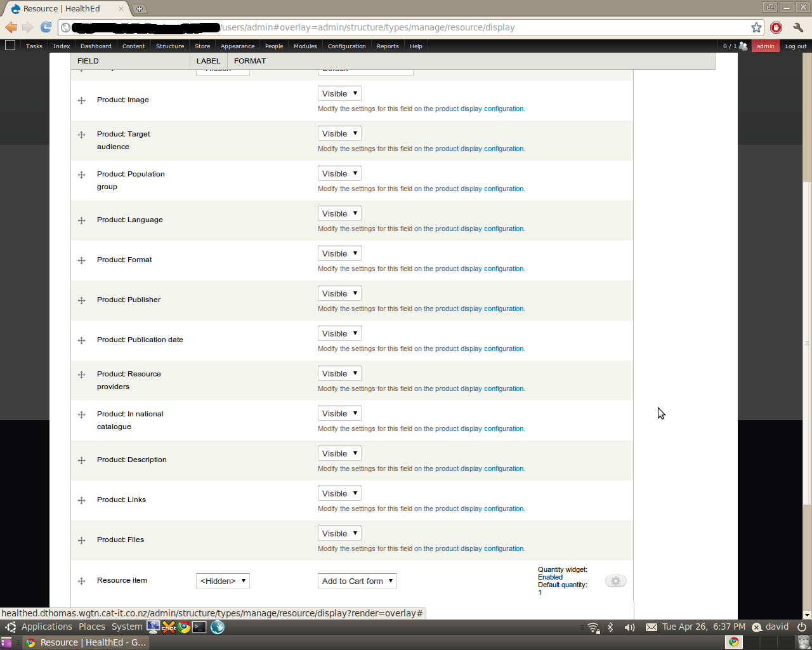Open the Modules admin menu item
Image resolution: width=812 pixels, height=650 pixels.
click(305, 46)
